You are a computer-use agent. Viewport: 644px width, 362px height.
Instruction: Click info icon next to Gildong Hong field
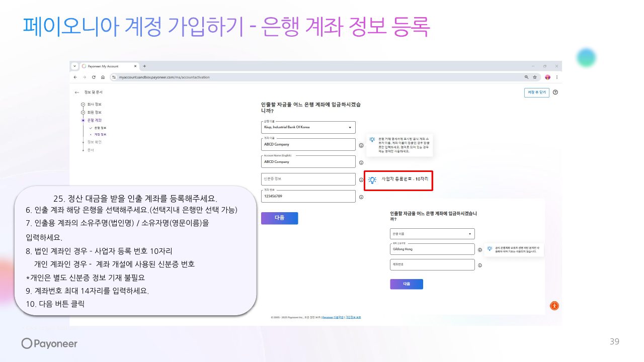coord(480,250)
